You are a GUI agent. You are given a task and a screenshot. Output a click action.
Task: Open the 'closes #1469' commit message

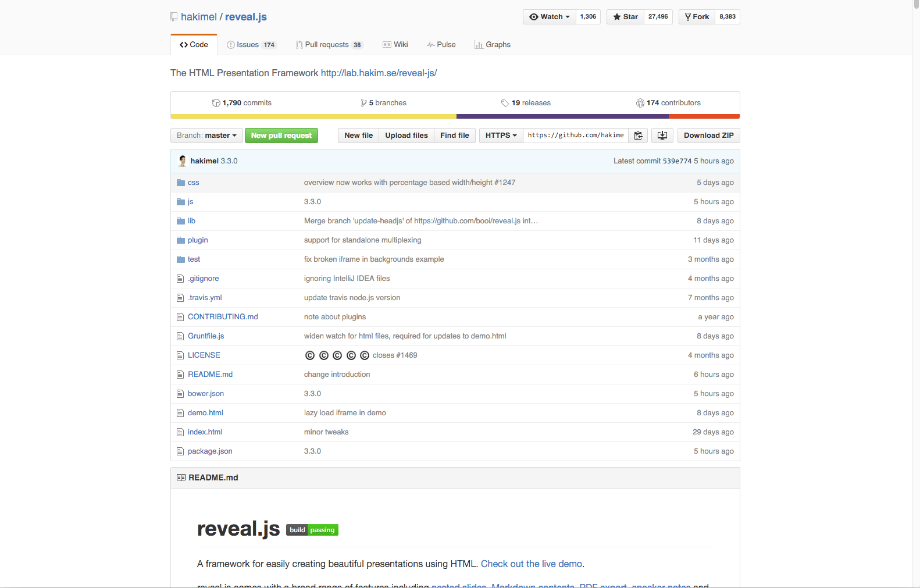point(395,355)
